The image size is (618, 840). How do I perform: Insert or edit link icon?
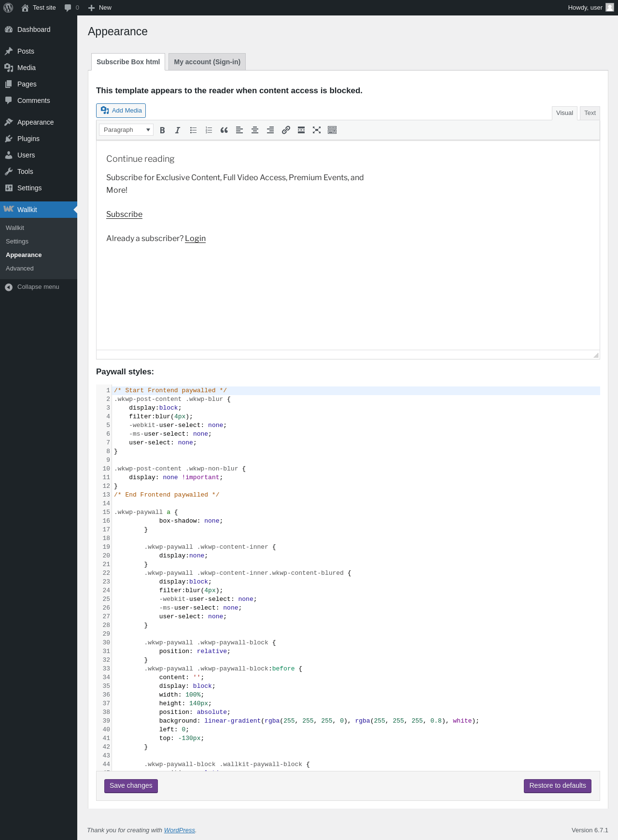click(286, 130)
